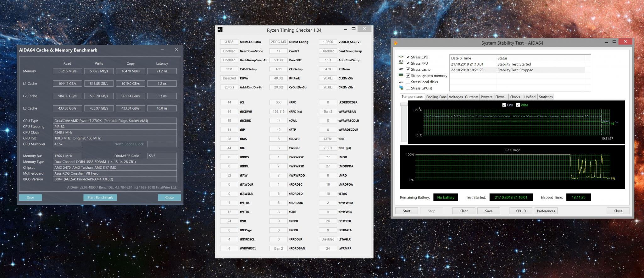Open the Clocks tab

(x=515, y=97)
